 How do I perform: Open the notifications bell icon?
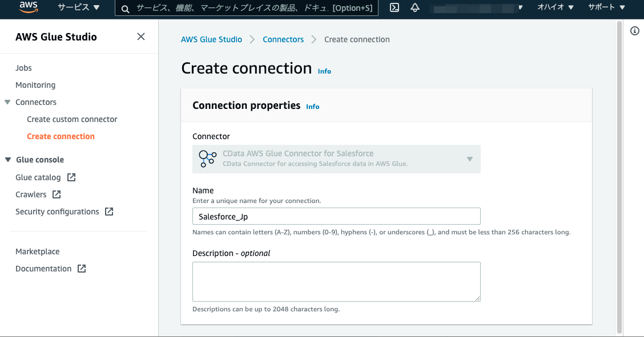pos(415,7)
